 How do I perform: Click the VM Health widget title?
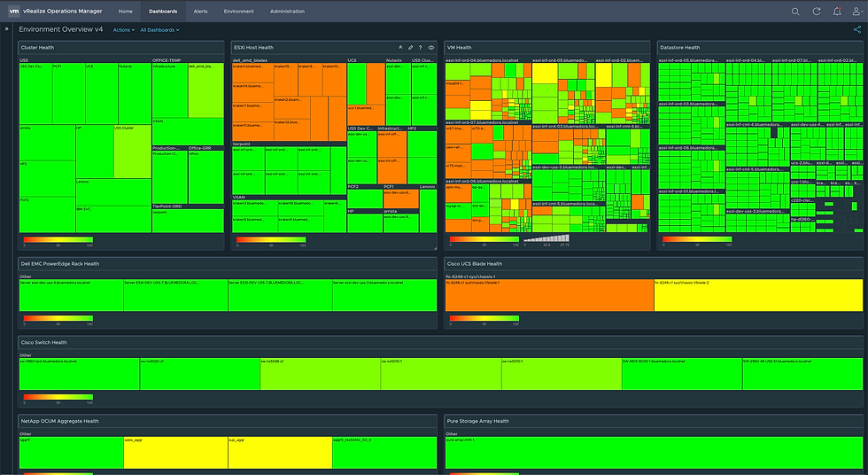point(459,48)
